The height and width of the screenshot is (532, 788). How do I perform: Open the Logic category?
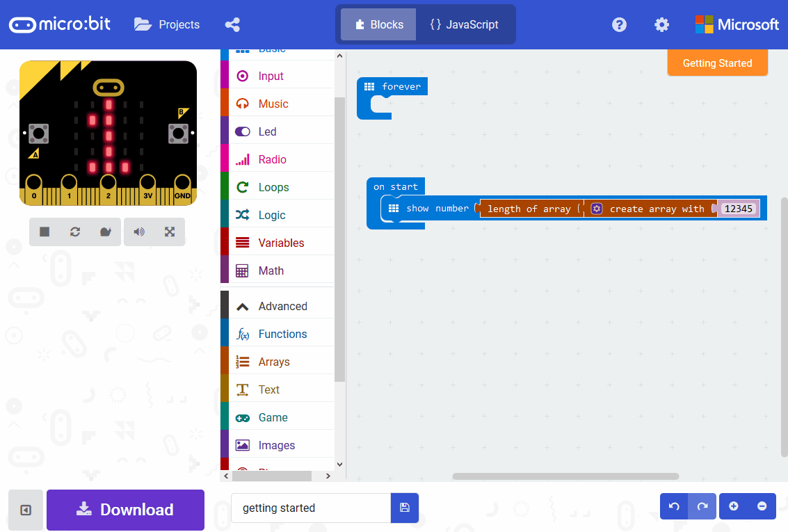click(278, 215)
